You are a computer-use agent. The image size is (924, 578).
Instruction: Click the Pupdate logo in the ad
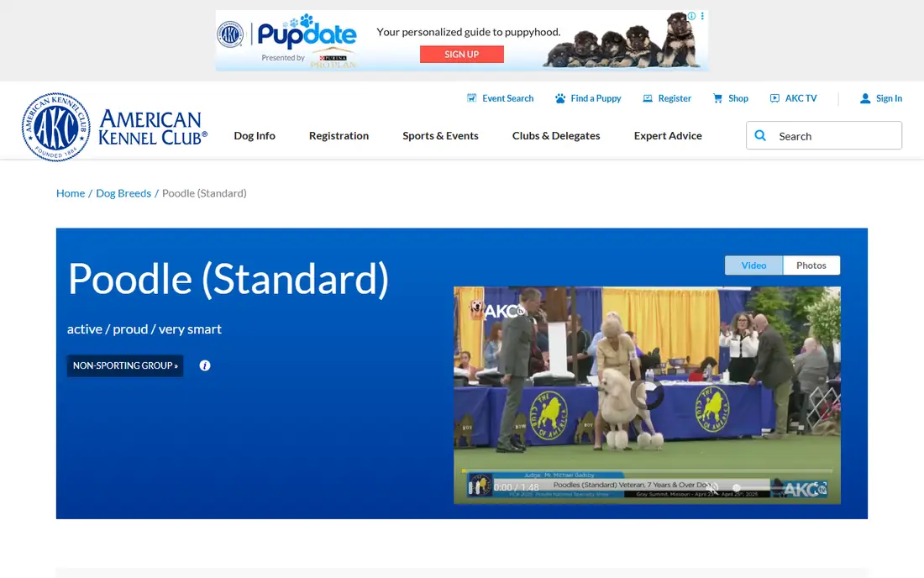[x=307, y=33]
